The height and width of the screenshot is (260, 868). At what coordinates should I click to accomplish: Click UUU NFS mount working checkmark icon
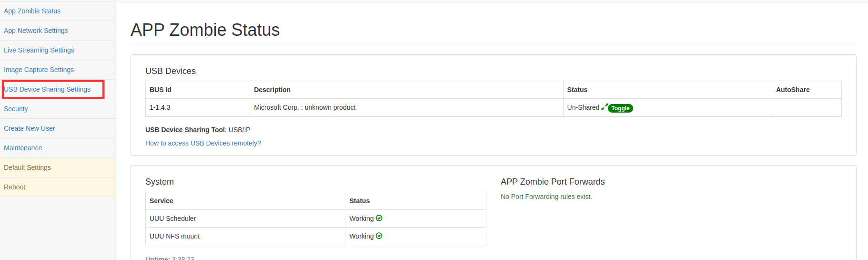pyautogui.click(x=379, y=236)
